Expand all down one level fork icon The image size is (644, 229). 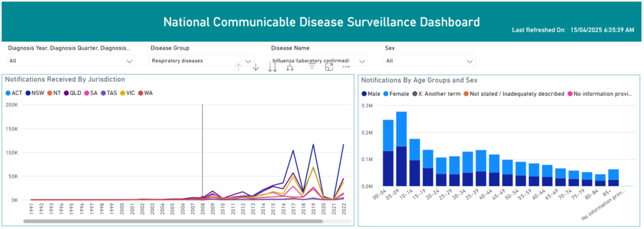[x=289, y=67]
